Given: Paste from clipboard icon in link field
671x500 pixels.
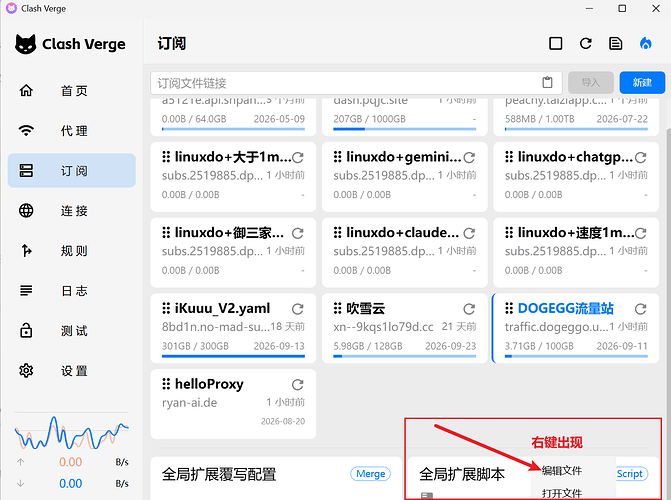Looking at the screenshot, I should point(547,83).
